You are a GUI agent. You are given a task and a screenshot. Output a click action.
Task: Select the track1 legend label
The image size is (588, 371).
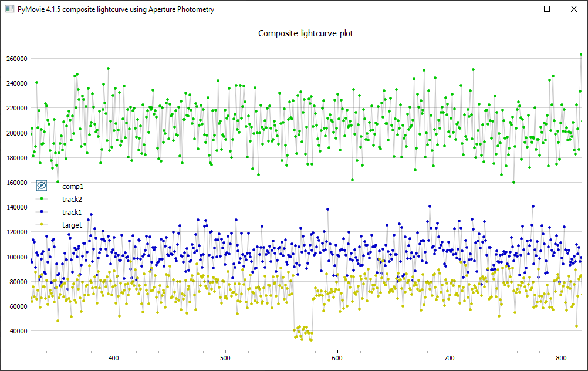click(x=72, y=213)
